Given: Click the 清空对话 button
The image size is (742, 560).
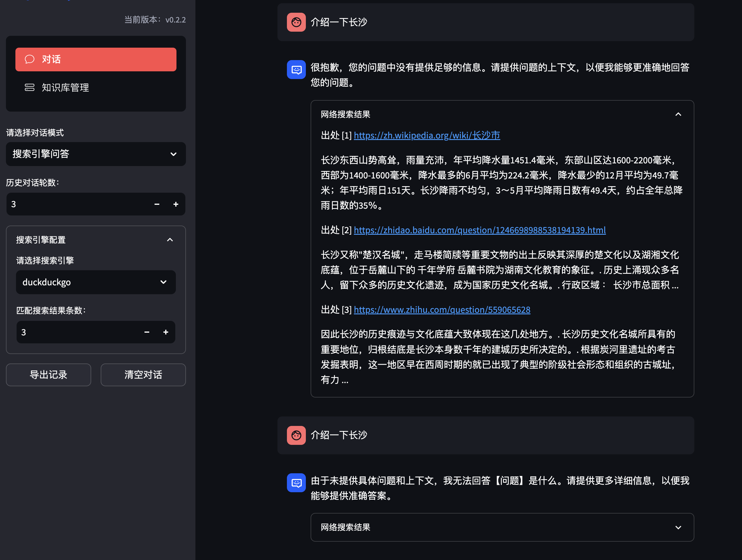Looking at the screenshot, I should tap(143, 374).
